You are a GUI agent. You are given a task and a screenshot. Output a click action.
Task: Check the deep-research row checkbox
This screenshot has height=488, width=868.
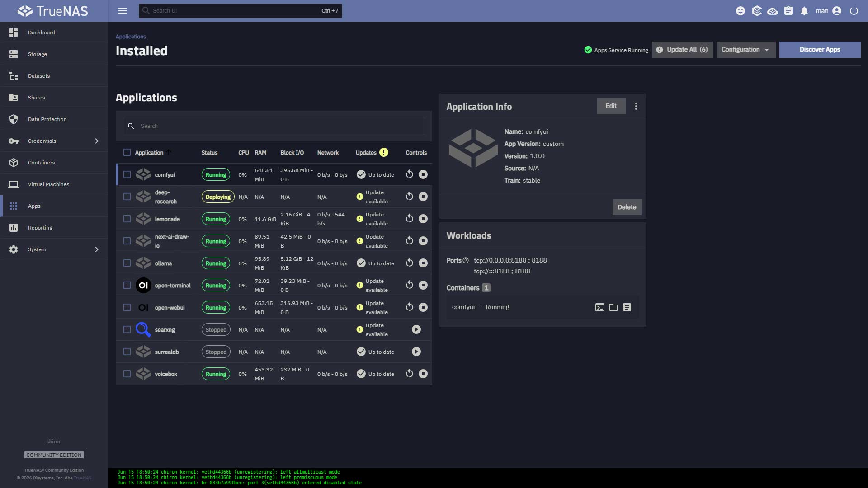tap(127, 197)
